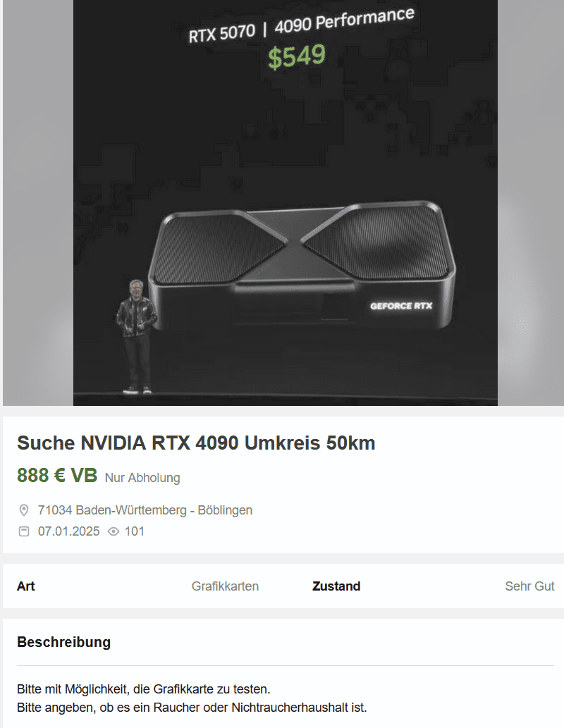The image size is (564, 728).
Task: Click the gray left margin of photo
Action: tap(38, 202)
